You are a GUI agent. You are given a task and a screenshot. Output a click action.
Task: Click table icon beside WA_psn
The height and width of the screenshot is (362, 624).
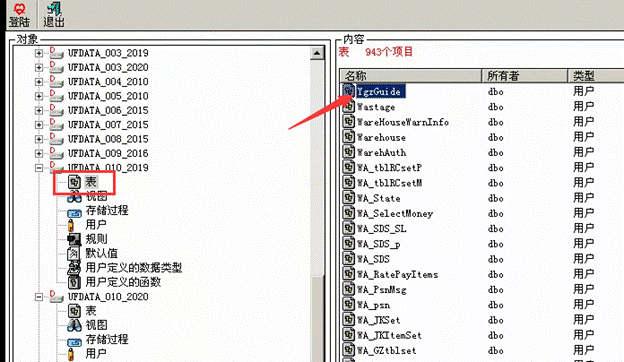pos(349,304)
